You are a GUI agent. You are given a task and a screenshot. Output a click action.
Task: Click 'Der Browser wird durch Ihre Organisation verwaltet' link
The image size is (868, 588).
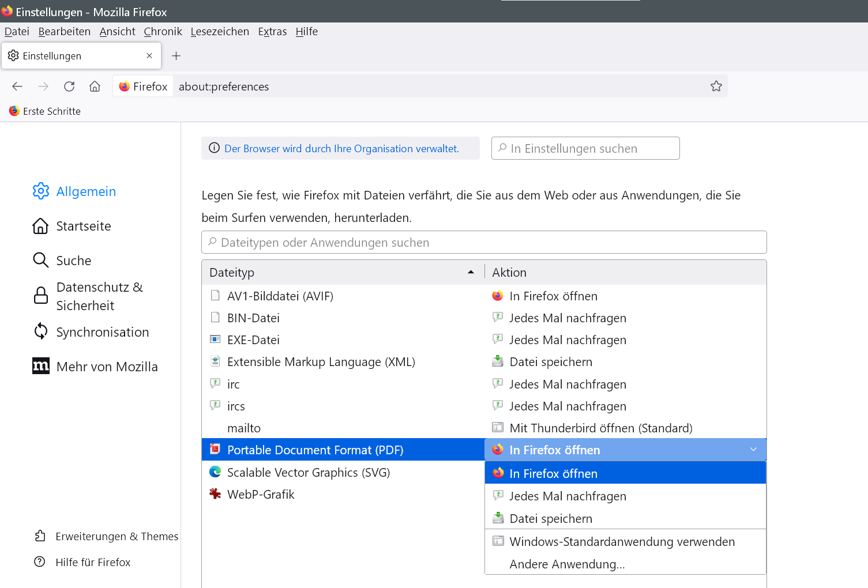pyautogui.click(x=341, y=149)
